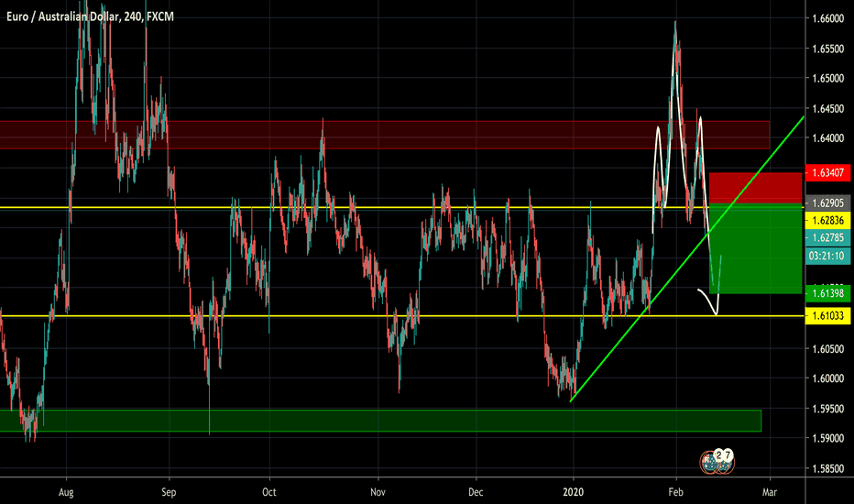Image resolution: width=854 pixels, height=504 pixels.
Task: Select the current price label 1.62785
Action: pos(827,237)
